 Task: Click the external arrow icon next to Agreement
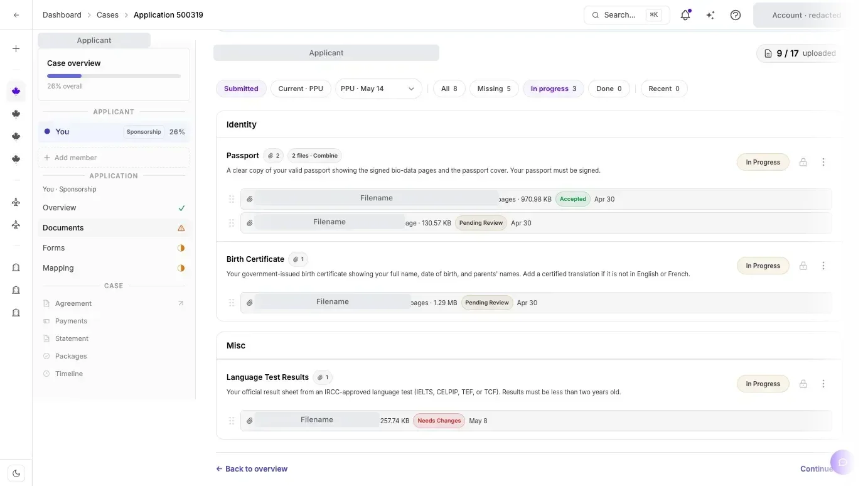[181, 303]
